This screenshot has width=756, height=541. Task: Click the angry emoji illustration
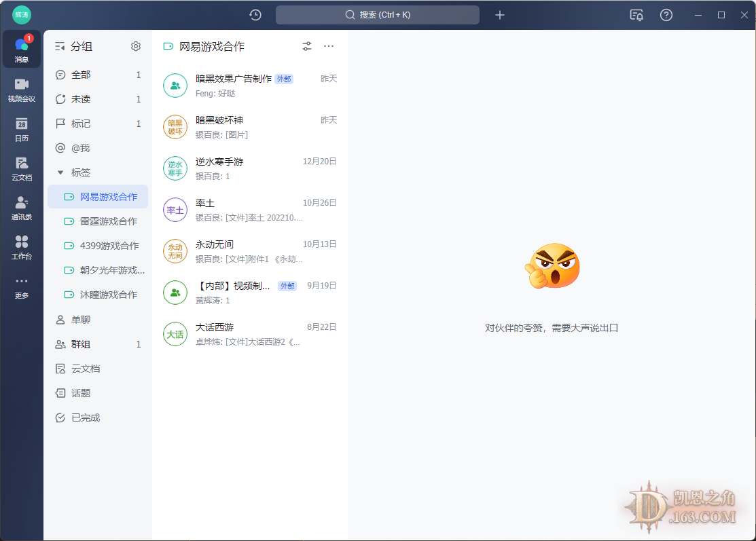(x=552, y=266)
